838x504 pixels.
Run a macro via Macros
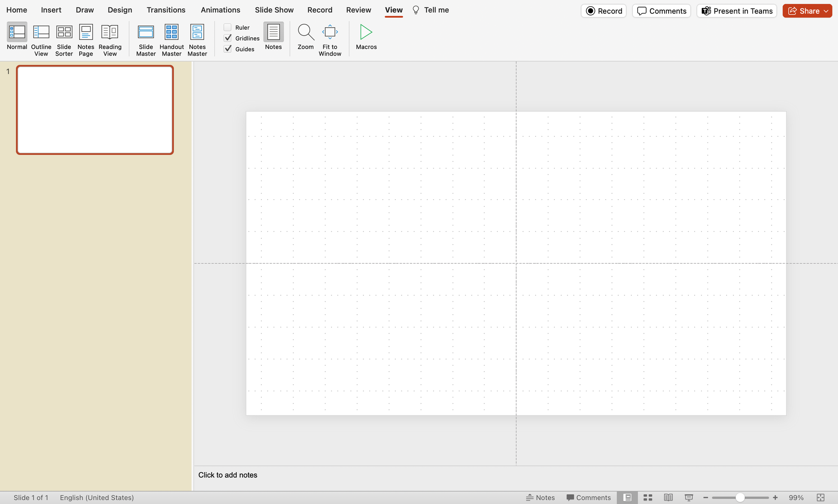pyautogui.click(x=365, y=39)
